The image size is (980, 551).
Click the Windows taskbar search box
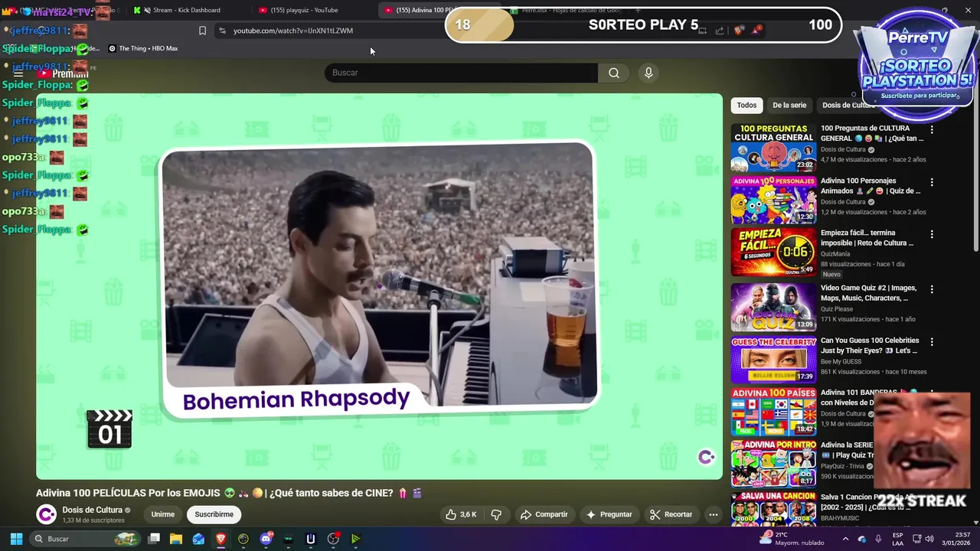pos(86,539)
